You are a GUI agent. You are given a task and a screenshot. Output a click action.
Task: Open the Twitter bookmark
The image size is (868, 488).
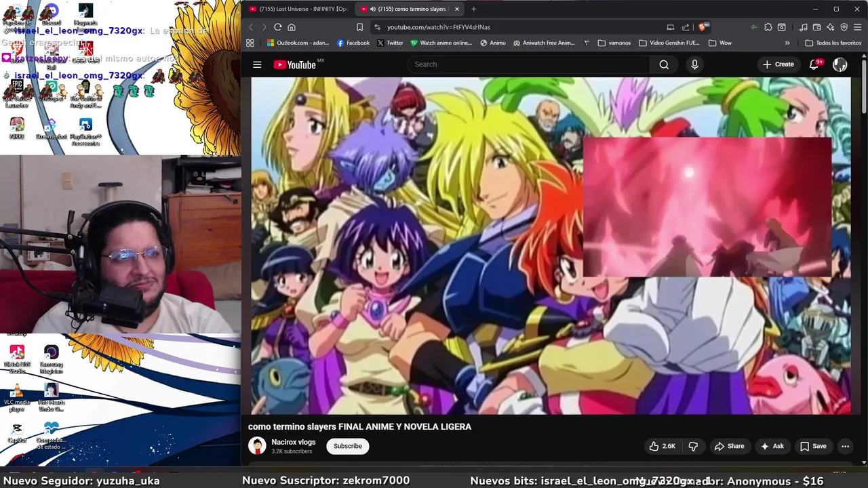(x=390, y=43)
